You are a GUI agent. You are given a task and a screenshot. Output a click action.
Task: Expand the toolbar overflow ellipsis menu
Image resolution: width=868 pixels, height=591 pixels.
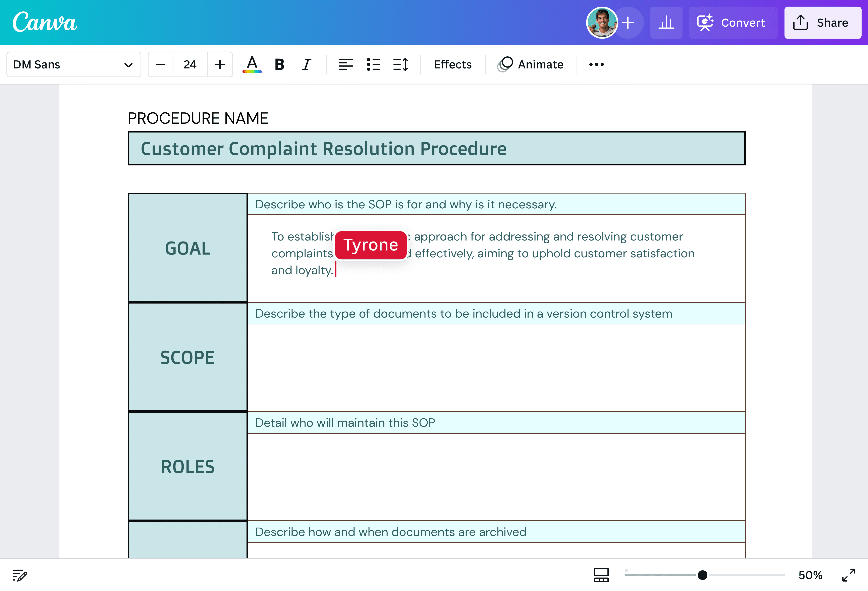point(596,64)
